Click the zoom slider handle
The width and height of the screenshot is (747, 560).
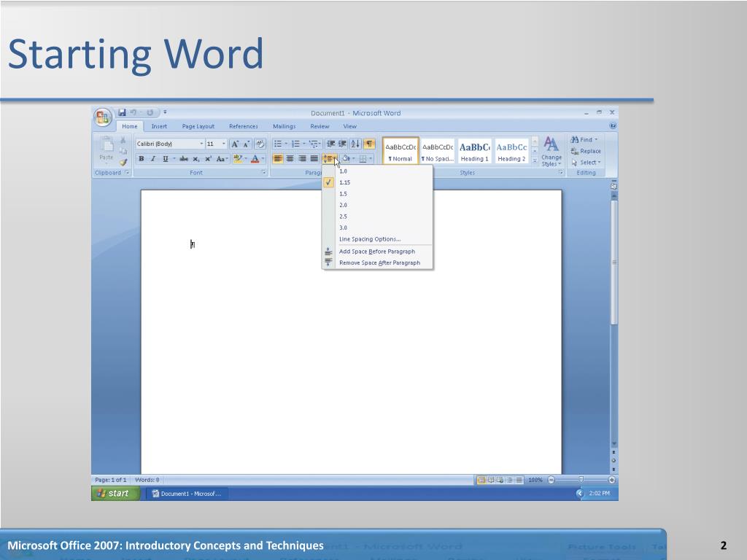coord(581,480)
